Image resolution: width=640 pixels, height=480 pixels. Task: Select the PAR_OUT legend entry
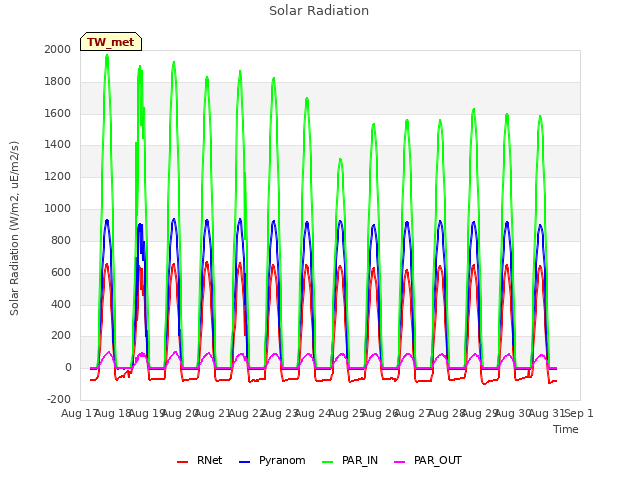click(x=428, y=460)
